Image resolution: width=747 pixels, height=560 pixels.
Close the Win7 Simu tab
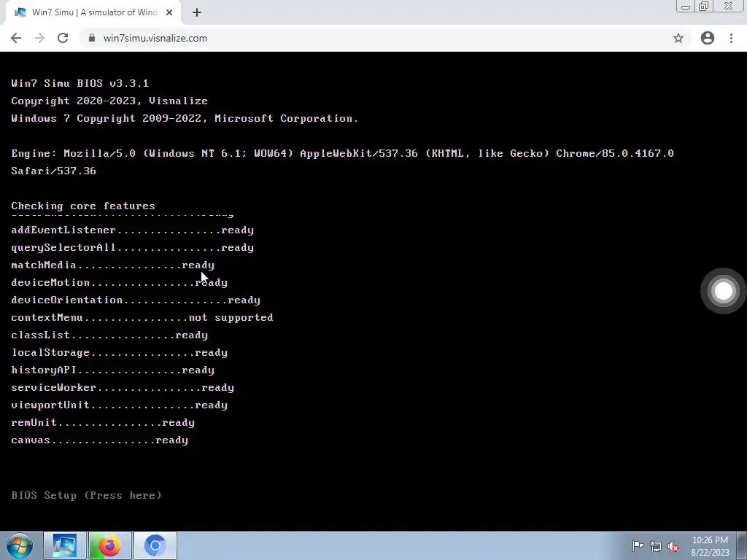tap(169, 12)
